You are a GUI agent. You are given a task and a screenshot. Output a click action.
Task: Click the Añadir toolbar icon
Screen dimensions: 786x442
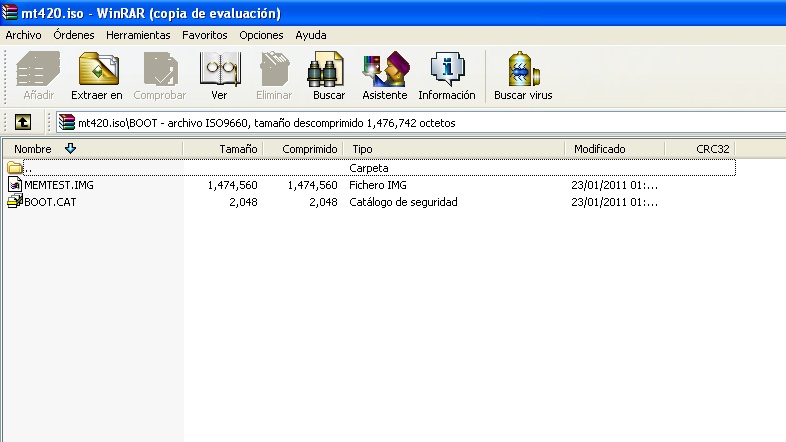tap(38, 75)
